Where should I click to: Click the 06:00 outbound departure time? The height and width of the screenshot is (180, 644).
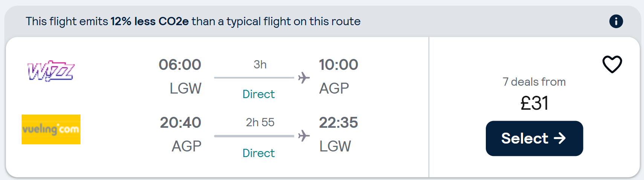[x=180, y=65]
